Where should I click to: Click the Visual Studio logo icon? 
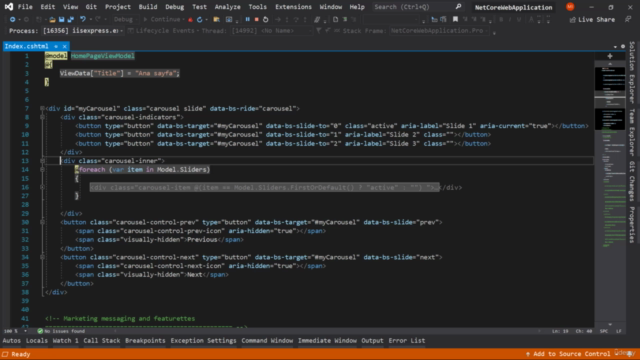click(9, 7)
